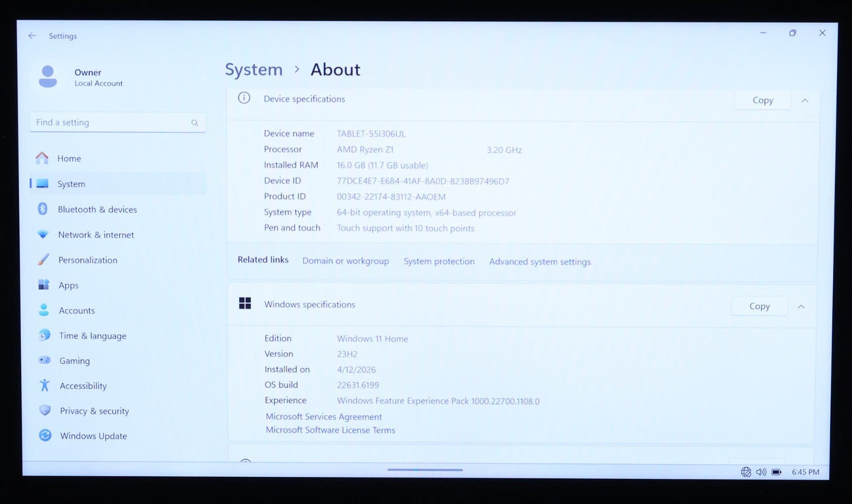Copy the Device specifications
The image size is (852, 504).
pyautogui.click(x=763, y=100)
